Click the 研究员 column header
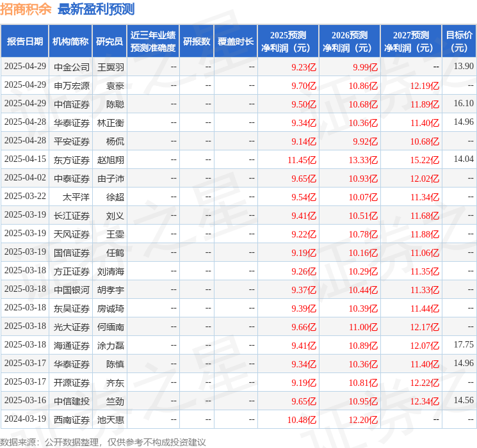The width and height of the screenshot is (477, 448). point(109,42)
